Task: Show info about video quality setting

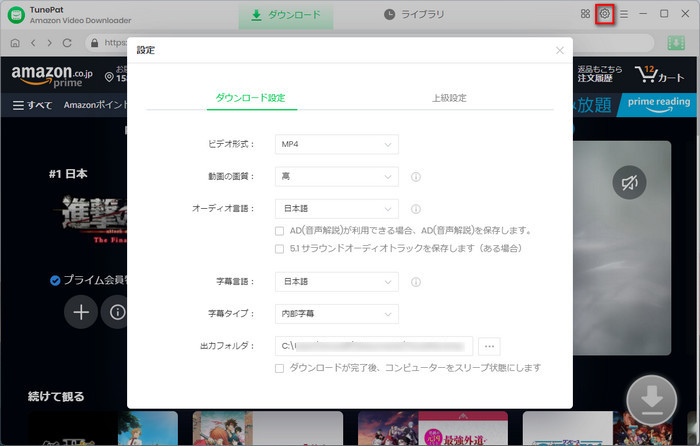Action: tap(416, 177)
